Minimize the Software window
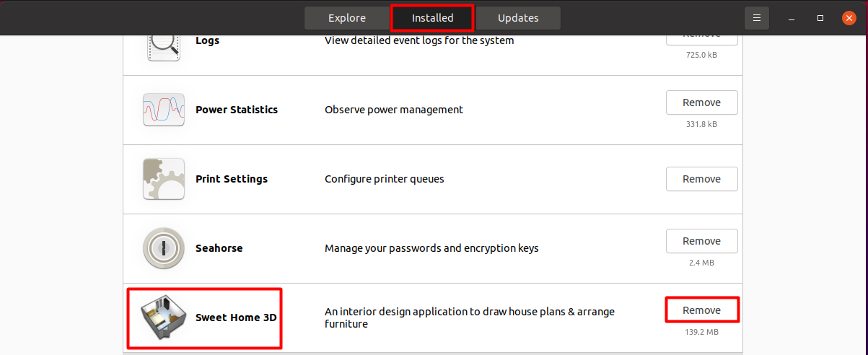Image resolution: width=868 pixels, height=355 pixels. 792,18
